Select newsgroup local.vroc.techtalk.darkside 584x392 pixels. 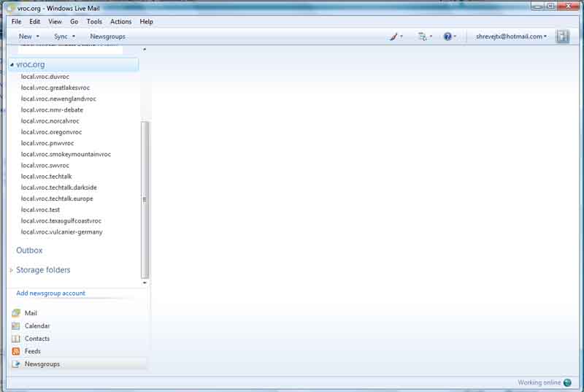[x=59, y=188]
